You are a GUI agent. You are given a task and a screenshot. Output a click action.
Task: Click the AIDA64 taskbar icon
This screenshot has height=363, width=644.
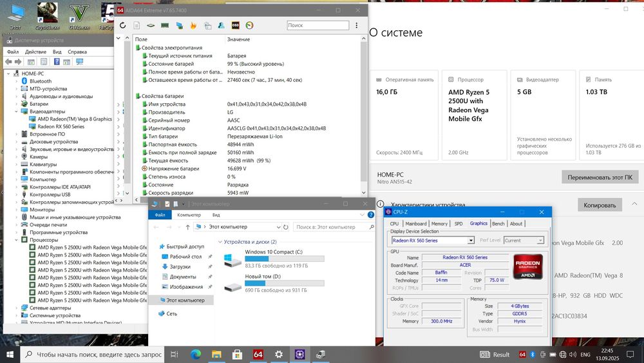258,354
